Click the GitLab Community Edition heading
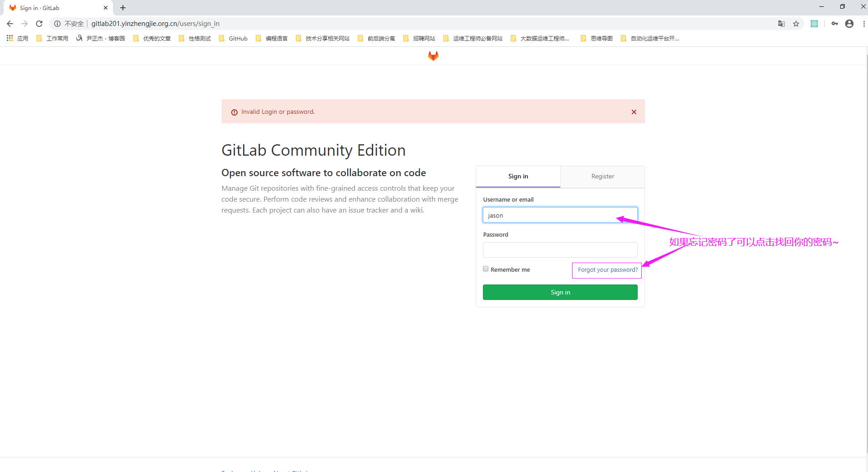 click(313, 150)
